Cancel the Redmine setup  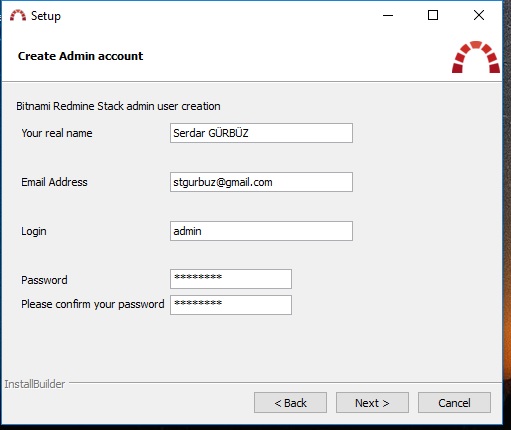click(x=454, y=403)
